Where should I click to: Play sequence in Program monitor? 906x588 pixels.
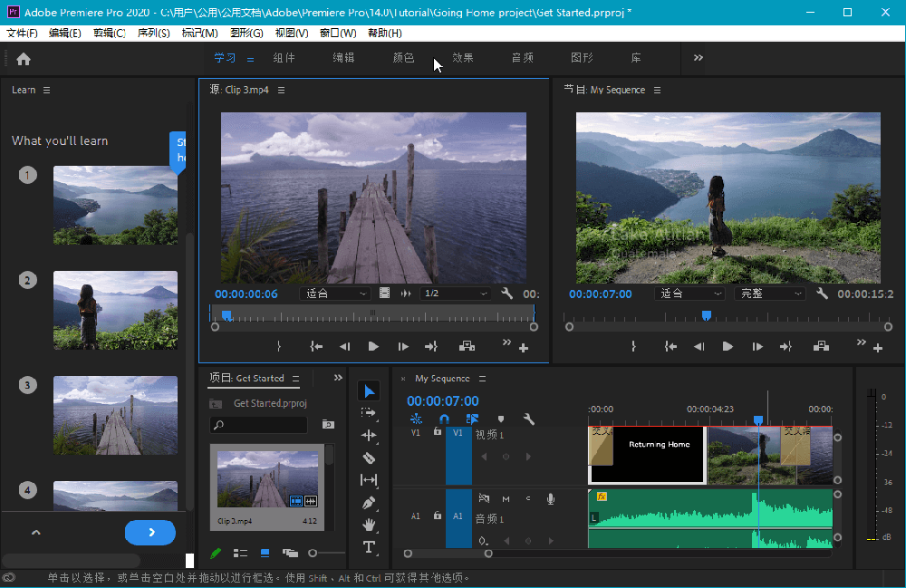pos(727,347)
